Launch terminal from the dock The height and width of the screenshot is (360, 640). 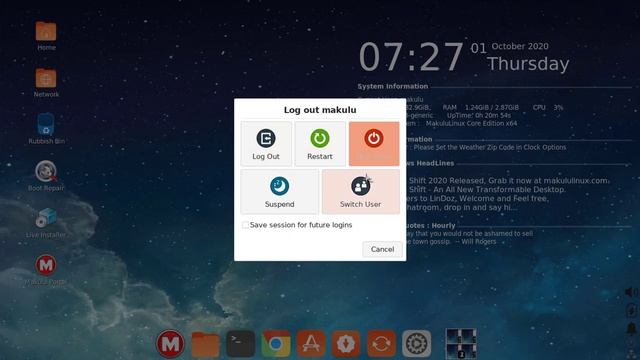pyautogui.click(x=240, y=343)
